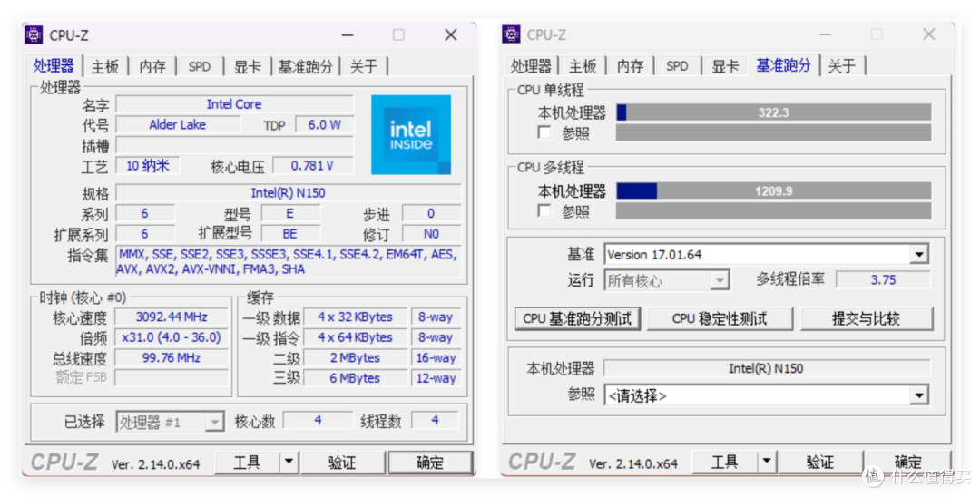Click multi-thread score bar 1209.9

tap(774, 191)
